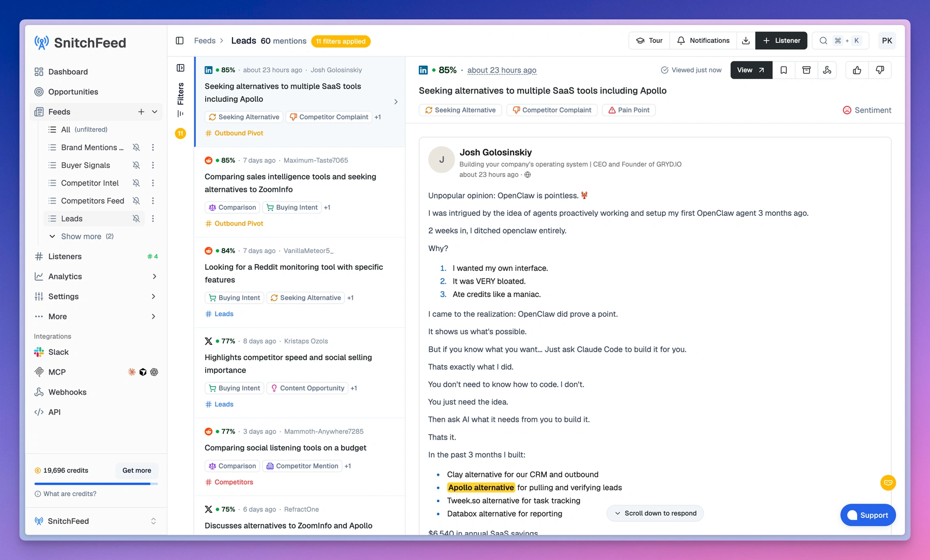This screenshot has width=930, height=560.
Task: Expand the More submenu
Action: tap(153, 317)
